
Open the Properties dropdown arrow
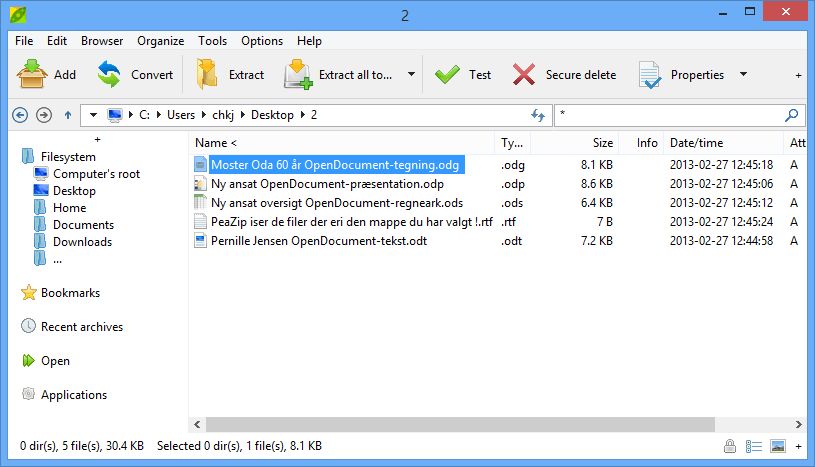743,74
